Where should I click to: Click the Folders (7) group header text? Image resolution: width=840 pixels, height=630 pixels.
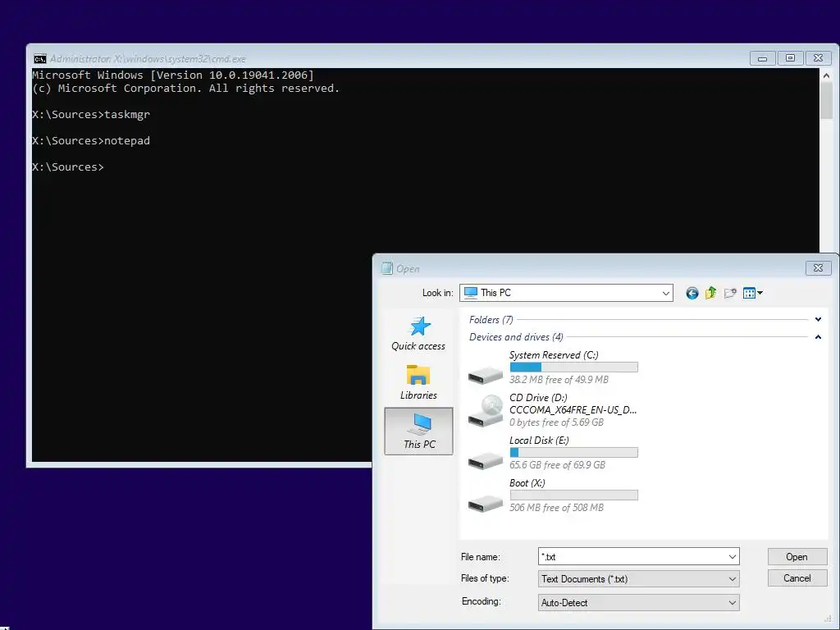pyautogui.click(x=491, y=320)
